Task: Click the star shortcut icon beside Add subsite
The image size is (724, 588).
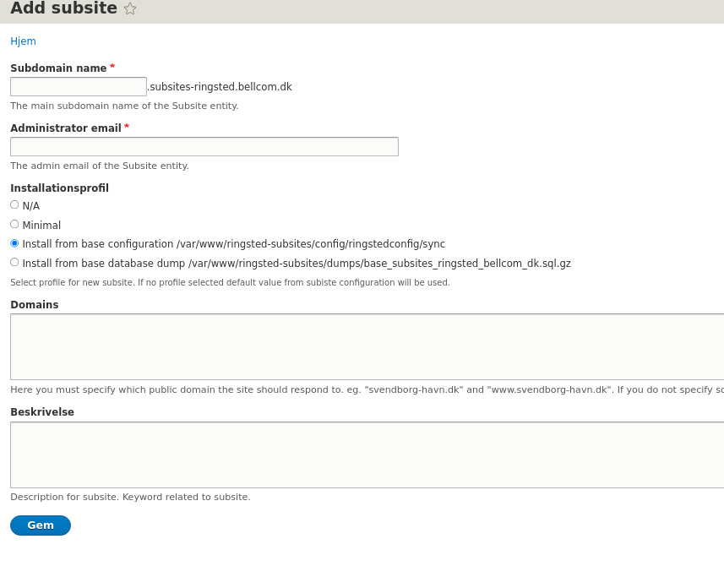Action: 130,8
